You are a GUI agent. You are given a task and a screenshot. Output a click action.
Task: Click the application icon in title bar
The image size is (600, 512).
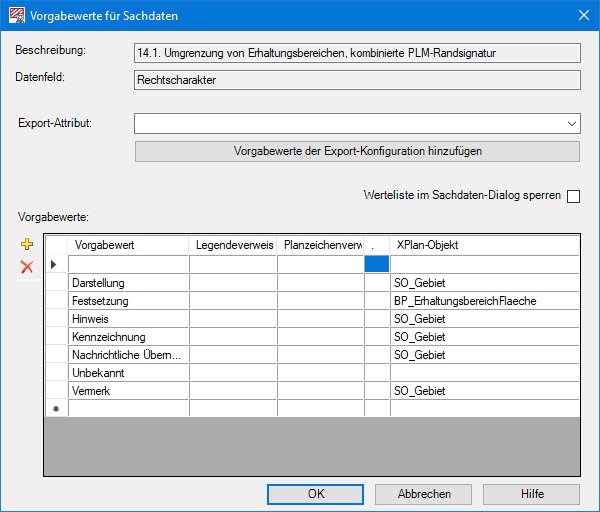coord(15,14)
